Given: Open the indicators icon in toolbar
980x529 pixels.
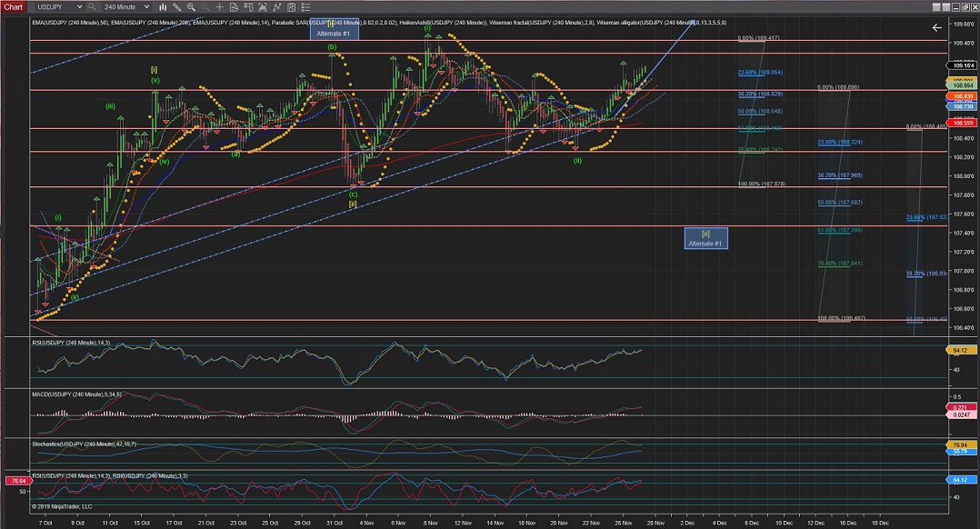Looking at the screenshot, I should 263,6.
